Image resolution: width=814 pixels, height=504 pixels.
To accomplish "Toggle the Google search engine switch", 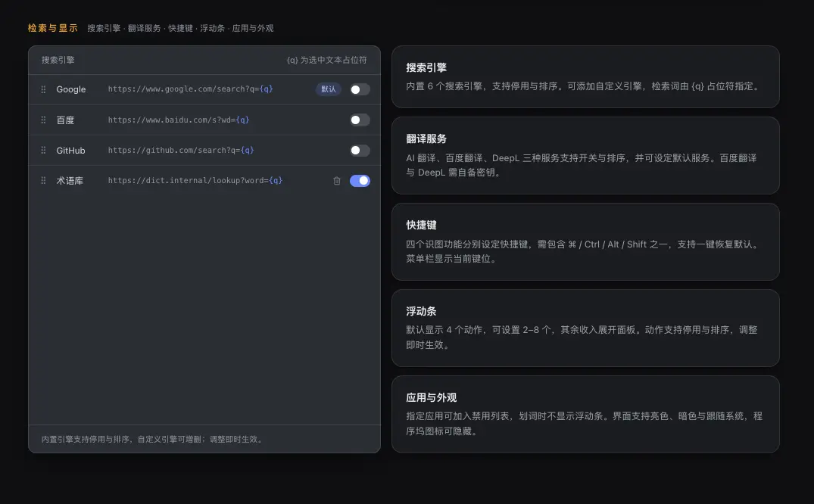I will coord(360,89).
